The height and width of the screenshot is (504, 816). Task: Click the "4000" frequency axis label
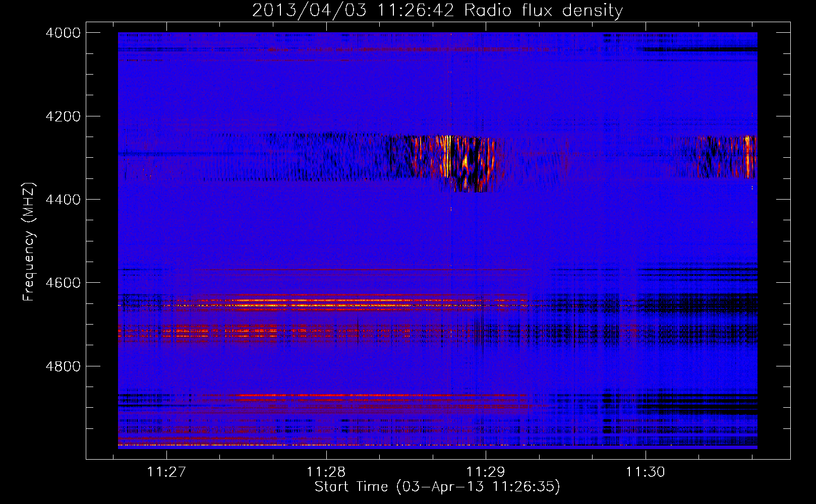click(63, 33)
